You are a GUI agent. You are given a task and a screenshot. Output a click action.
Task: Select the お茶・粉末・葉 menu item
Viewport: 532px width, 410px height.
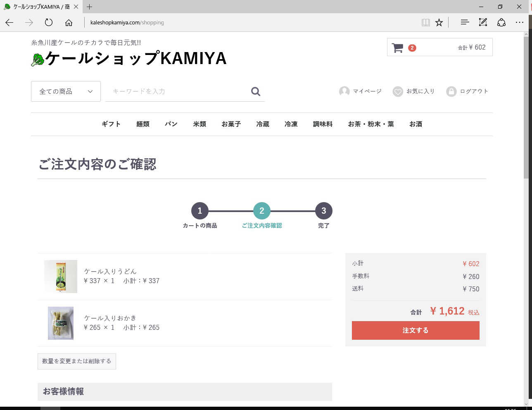(370, 124)
